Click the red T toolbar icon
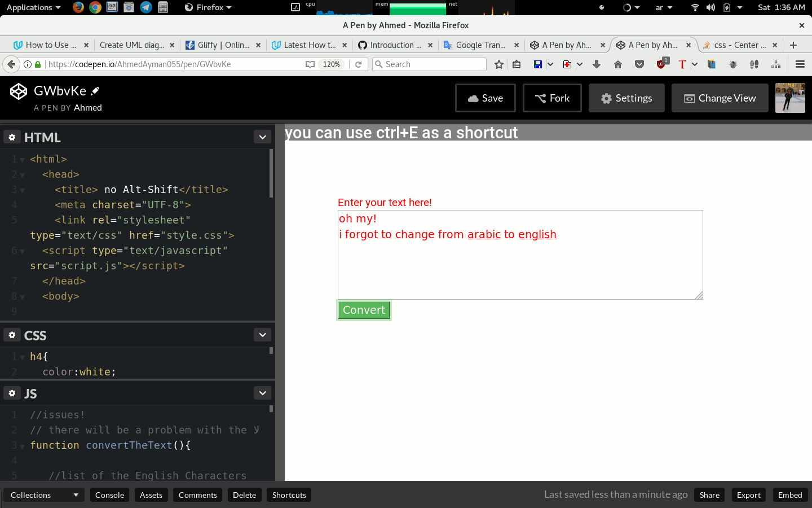Image resolution: width=812 pixels, height=508 pixels. pos(682,64)
